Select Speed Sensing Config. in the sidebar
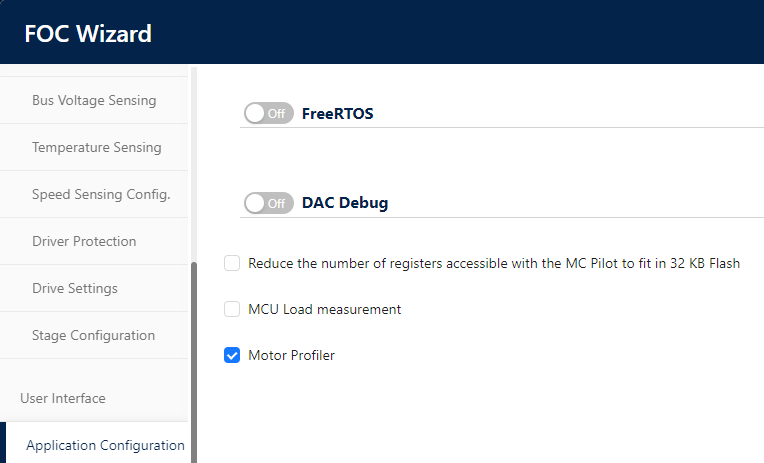764x463 pixels. [101, 194]
